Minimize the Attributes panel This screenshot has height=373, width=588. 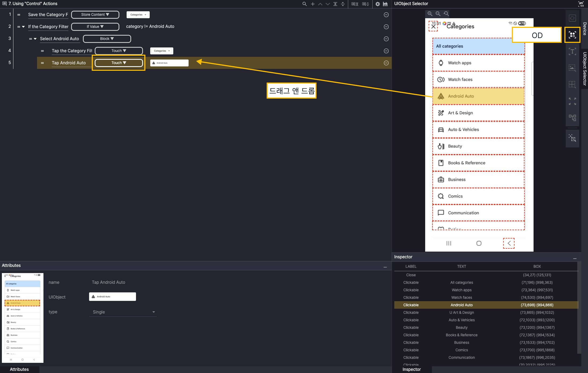[385, 267]
